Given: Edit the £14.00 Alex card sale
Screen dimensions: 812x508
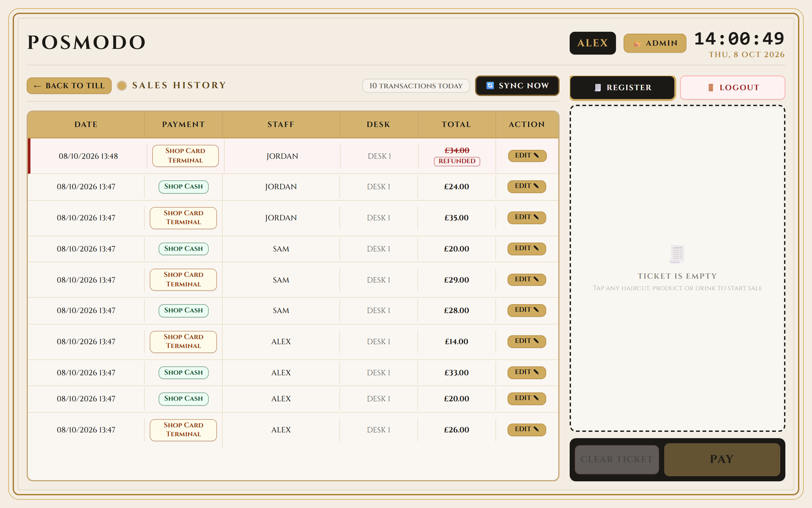Looking at the screenshot, I should click(527, 341).
